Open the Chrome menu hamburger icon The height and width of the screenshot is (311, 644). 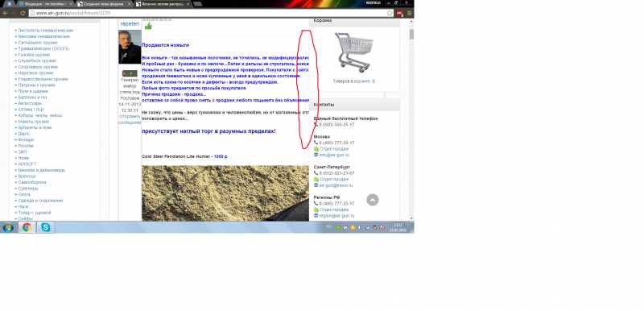[409, 13]
